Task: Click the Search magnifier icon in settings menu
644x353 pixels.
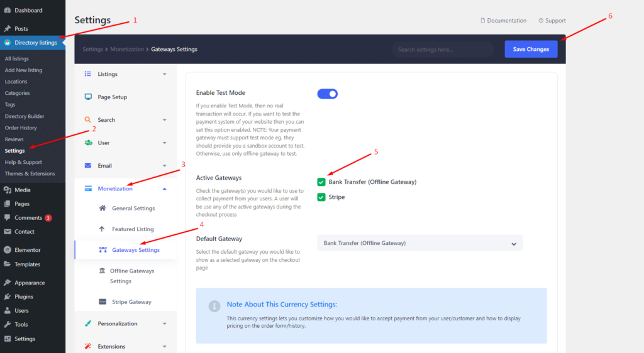Action: pos(87,120)
